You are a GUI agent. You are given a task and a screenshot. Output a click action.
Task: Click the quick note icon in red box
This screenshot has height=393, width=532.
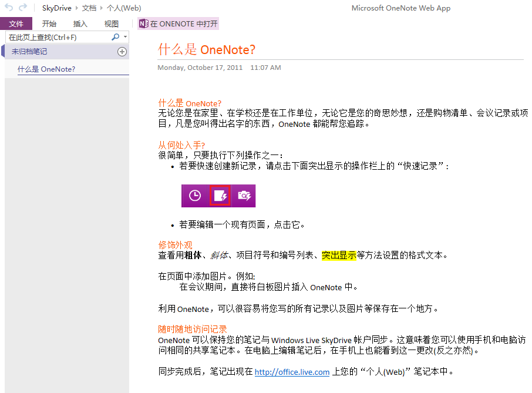point(220,196)
